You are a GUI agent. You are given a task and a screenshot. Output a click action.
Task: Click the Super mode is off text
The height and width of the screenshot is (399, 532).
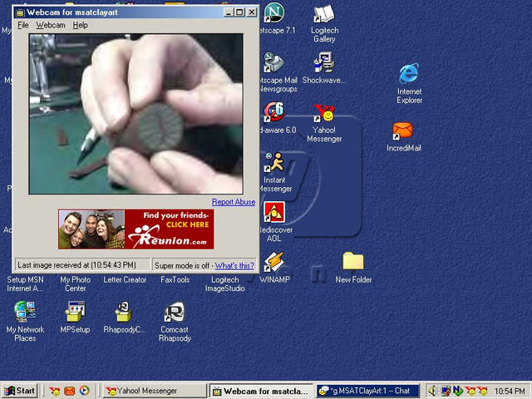(182, 266)
